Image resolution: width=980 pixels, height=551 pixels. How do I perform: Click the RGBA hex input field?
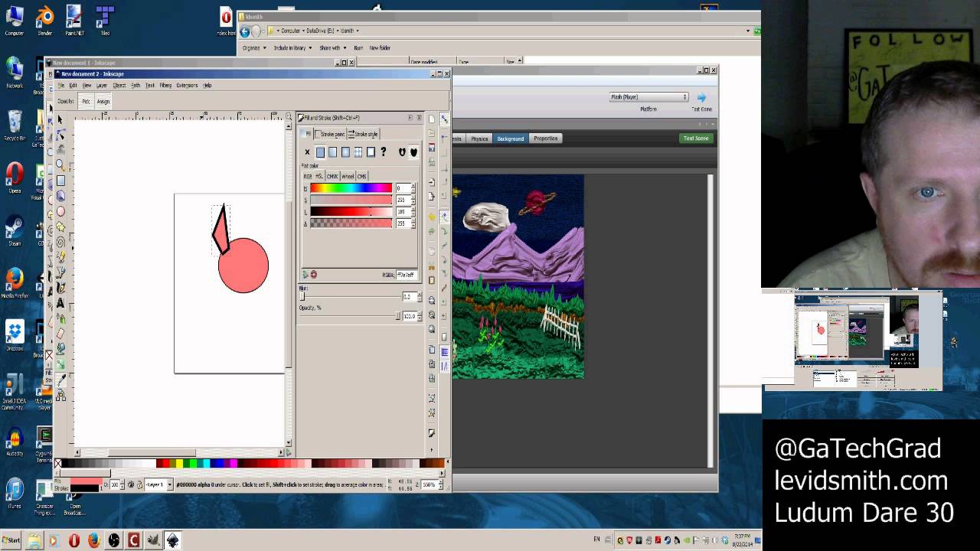coord(406,274)
